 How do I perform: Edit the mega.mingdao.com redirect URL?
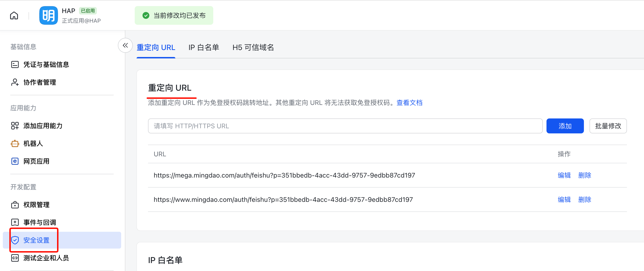click(x=564, y=175)
